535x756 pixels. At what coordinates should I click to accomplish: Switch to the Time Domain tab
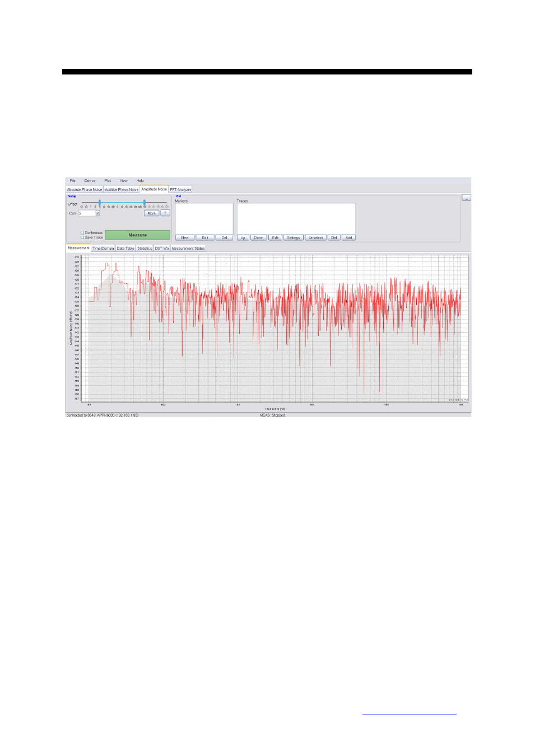pos(103,248)
